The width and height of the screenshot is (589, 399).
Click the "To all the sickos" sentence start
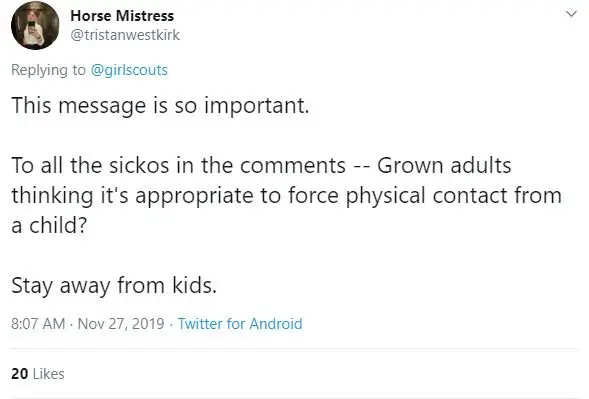[91, 165]
